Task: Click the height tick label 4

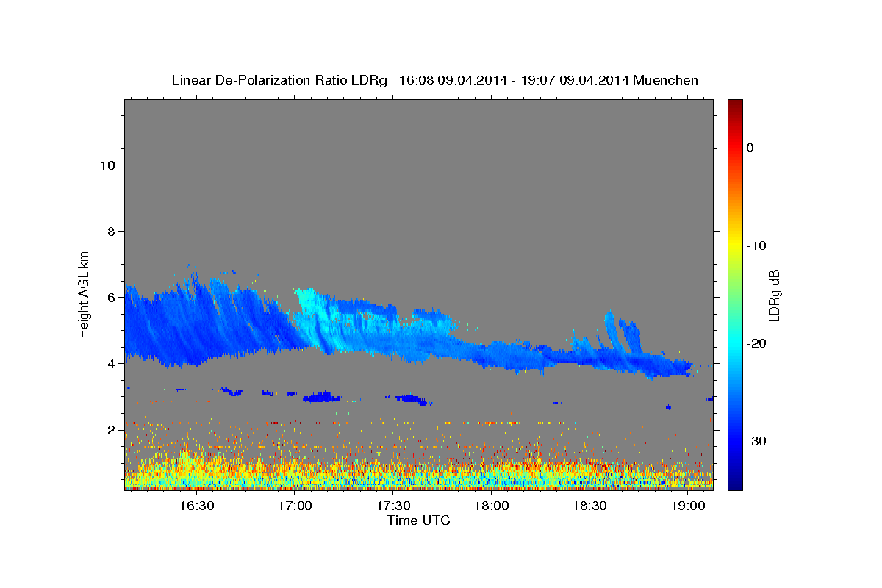Action: (x=112, y=364)
